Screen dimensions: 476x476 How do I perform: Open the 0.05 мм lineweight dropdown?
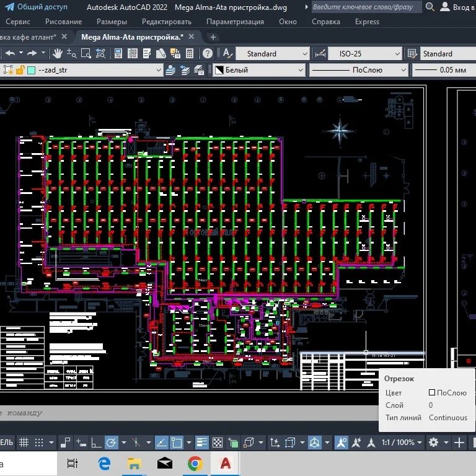444,70
